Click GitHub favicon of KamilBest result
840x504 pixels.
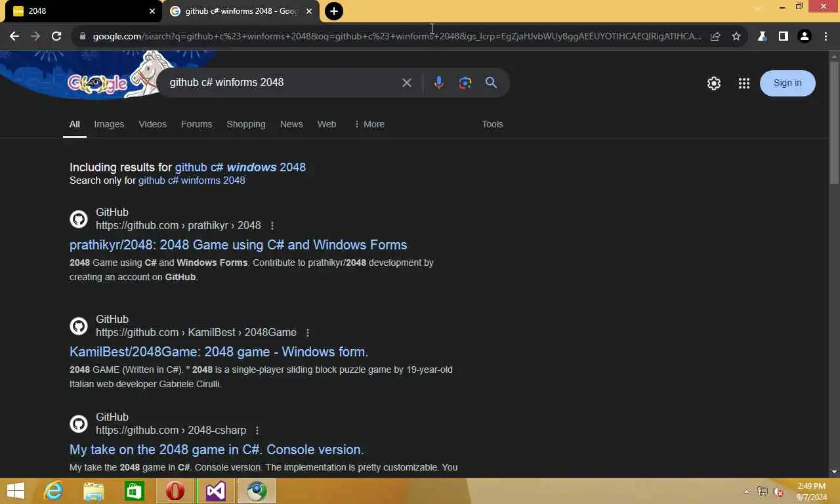(79, 326)
